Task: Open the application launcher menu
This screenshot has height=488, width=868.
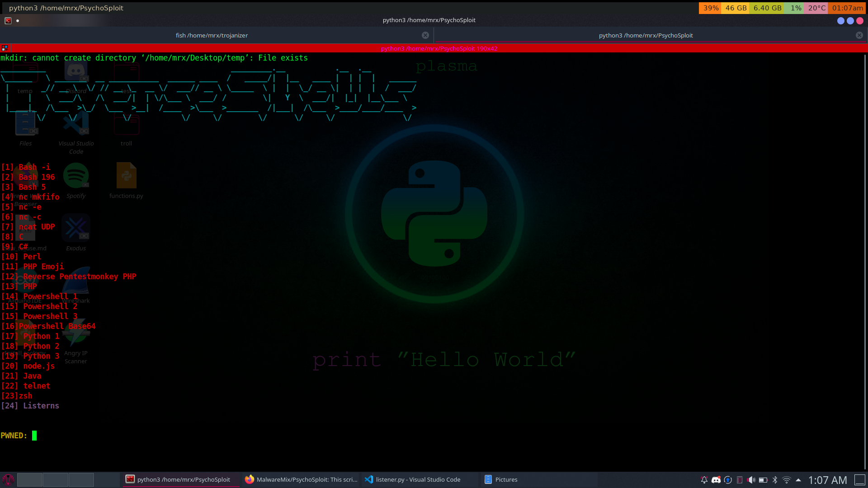Action: pyautogui.click(x=8, y=480)
